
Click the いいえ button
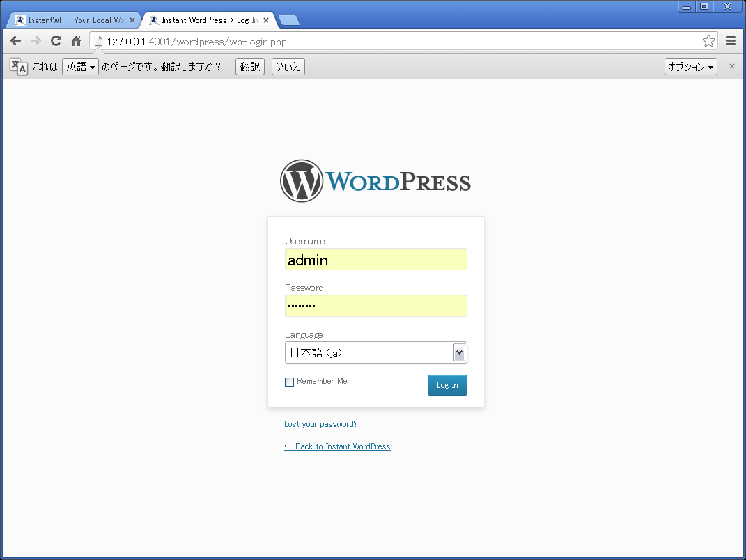click(288, 67)
